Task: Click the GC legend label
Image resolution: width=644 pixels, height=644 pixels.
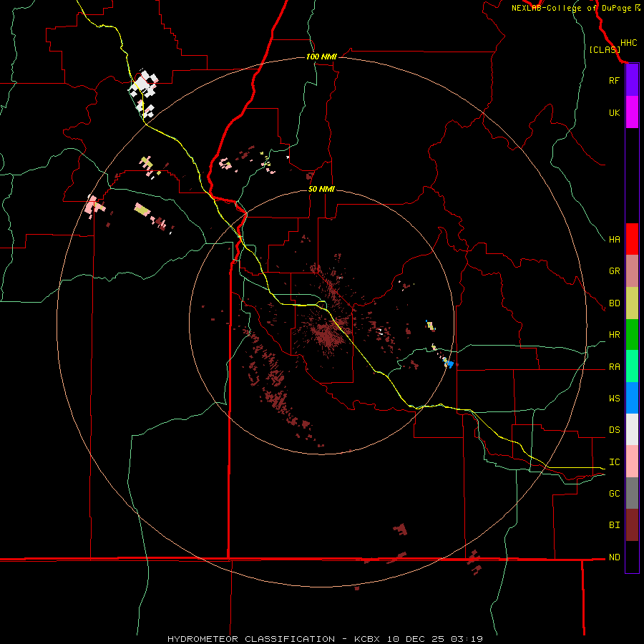Action: (x=614, y=493)
